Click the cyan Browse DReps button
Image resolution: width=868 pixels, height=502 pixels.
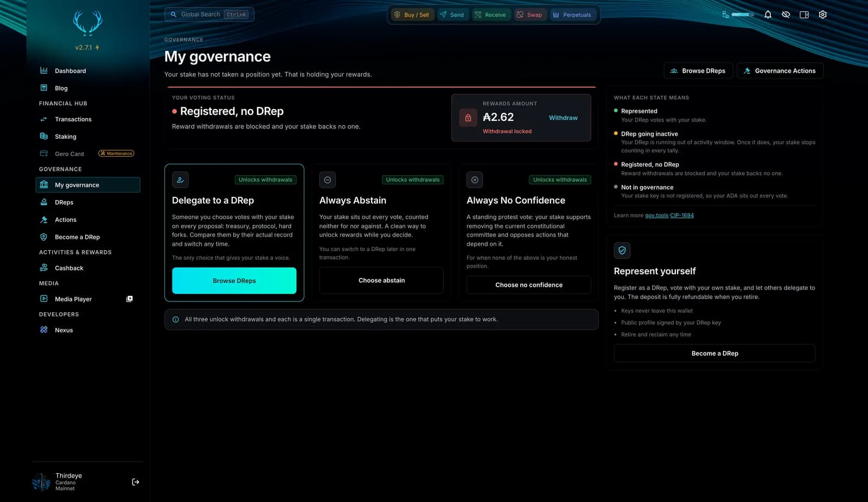[234, 281]
